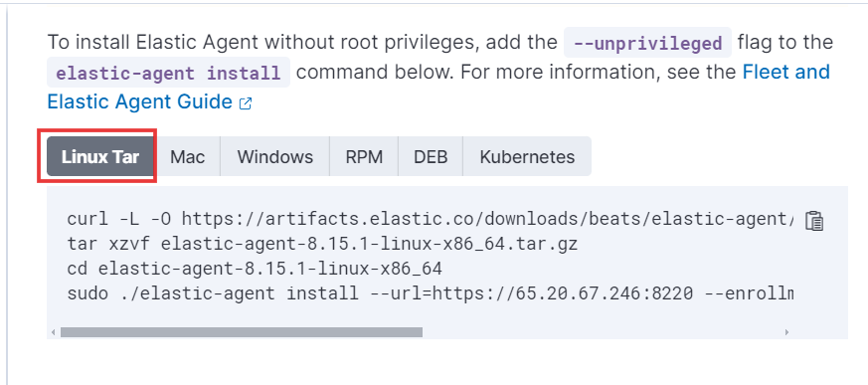The width and height of the screenshot is (868, 385).
Task: Click the curl -L -O command line
Action: point(431,220)
